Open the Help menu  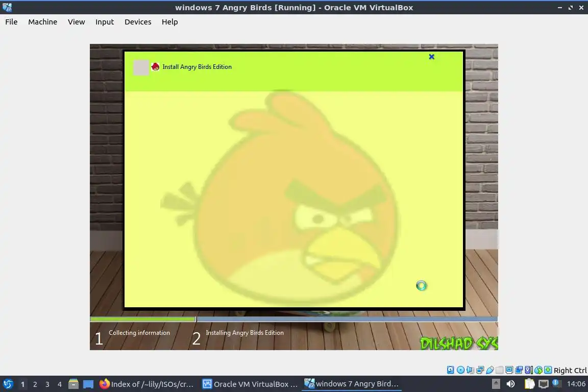(170, 22)
